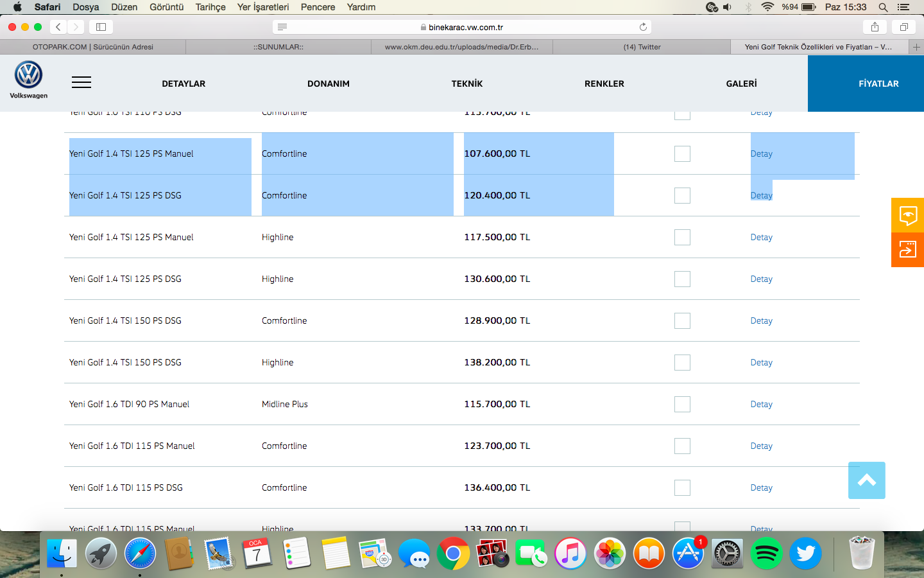Image resolution: width=924 pixels, height=578 pixels.
Task: Open Detay link for 117.500,00 TL row
Action: click(x=762, y=237)
